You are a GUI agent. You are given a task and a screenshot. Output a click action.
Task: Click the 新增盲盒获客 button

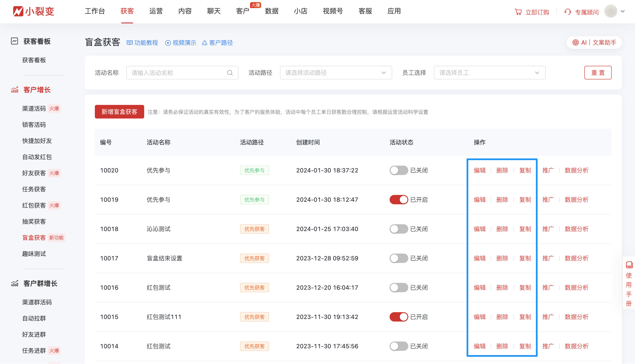pyautogui.click(x=119, y=112)
